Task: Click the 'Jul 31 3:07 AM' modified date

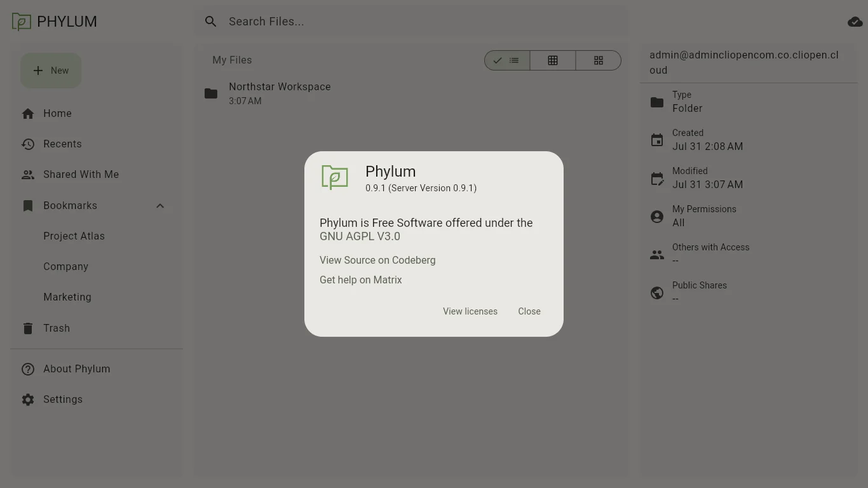Action: coord(708,185)
